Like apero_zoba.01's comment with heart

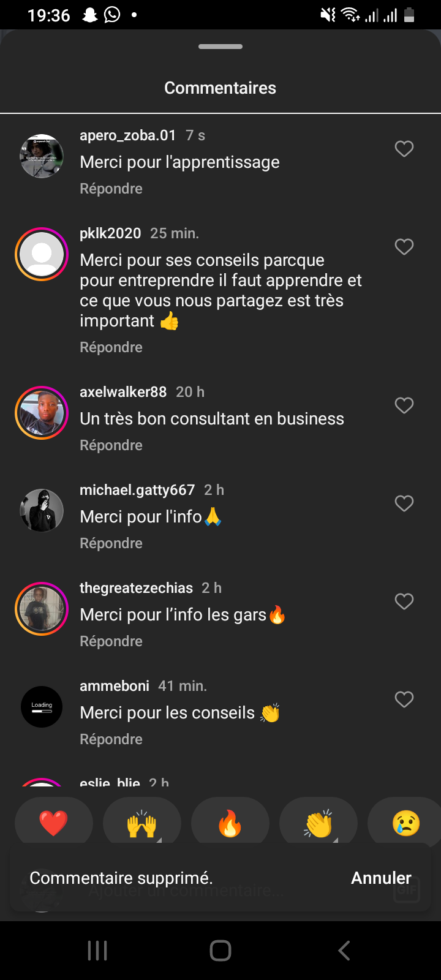pos(404,149)
